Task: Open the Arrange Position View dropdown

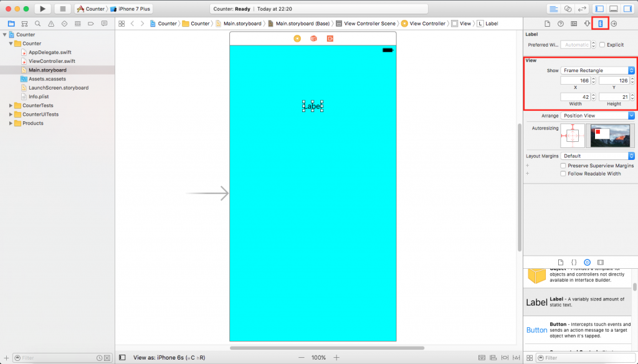Action: [597, 116]
